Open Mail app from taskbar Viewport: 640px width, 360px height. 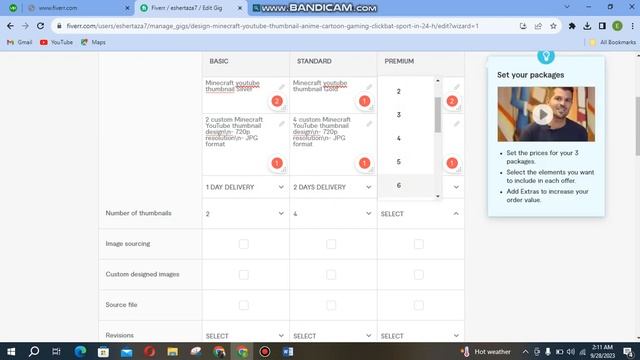click(126, 351)
